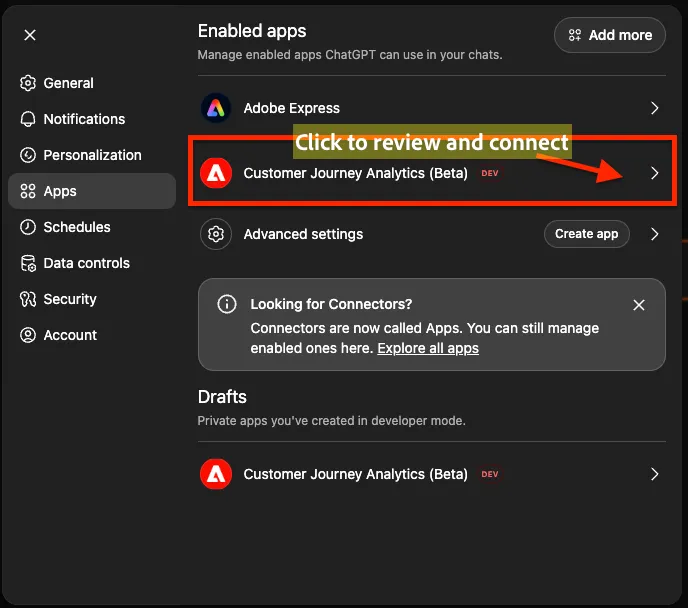Click the Add more button
The image size is (688, 608).
pyautogui.click(x=610, y=35)
